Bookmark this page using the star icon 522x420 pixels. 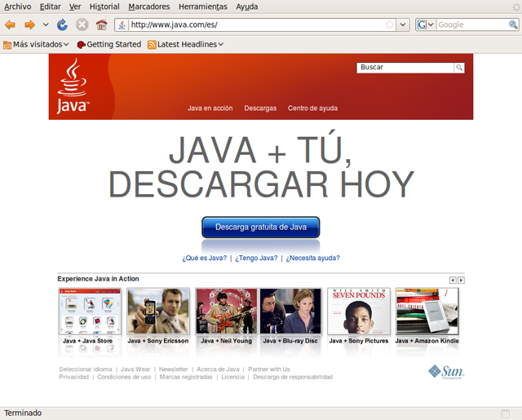pos(390,25)
